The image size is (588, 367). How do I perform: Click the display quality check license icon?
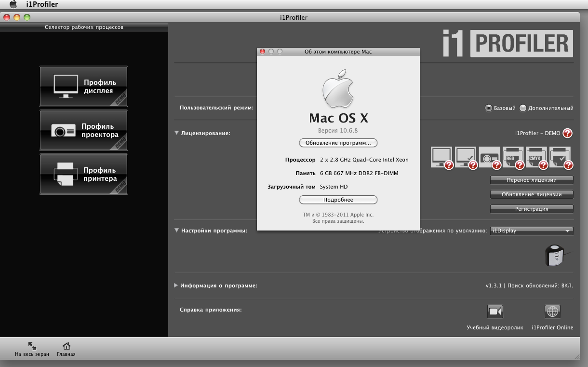click(466, 157)
